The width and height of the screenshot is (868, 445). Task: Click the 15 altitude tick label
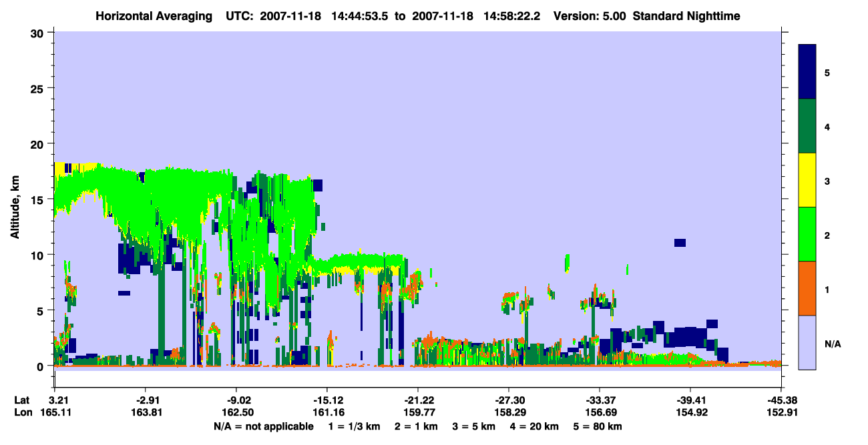39,199
